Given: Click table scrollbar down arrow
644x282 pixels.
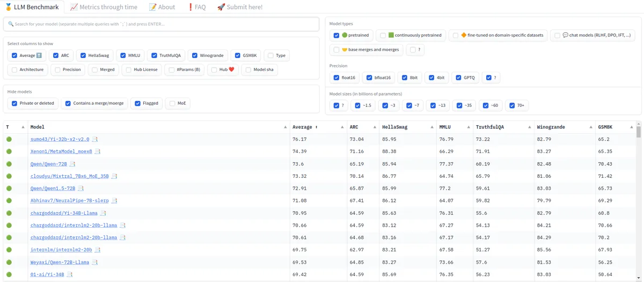Looking at the screenshot, I should click(x=638, y=278).
